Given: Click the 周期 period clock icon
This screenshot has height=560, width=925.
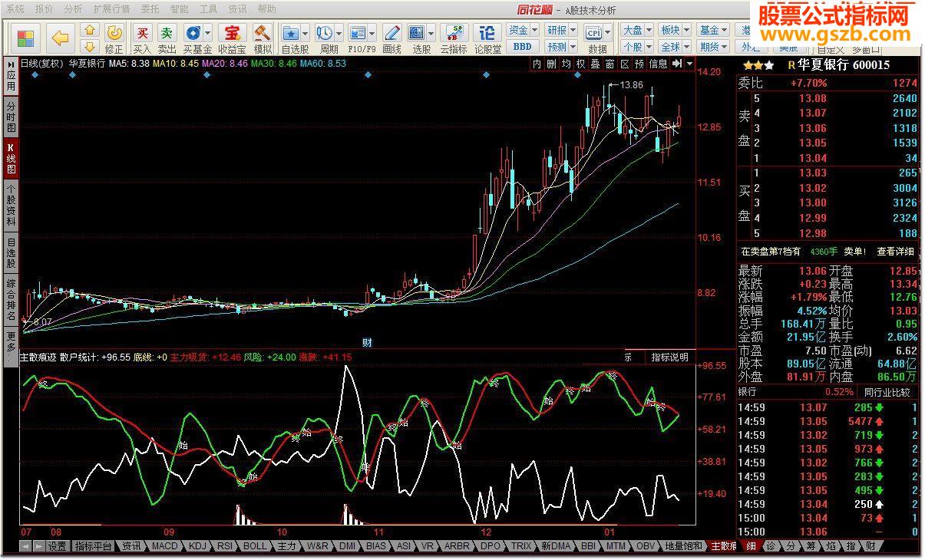Looking at the screenshot, I should click(324, 33).
